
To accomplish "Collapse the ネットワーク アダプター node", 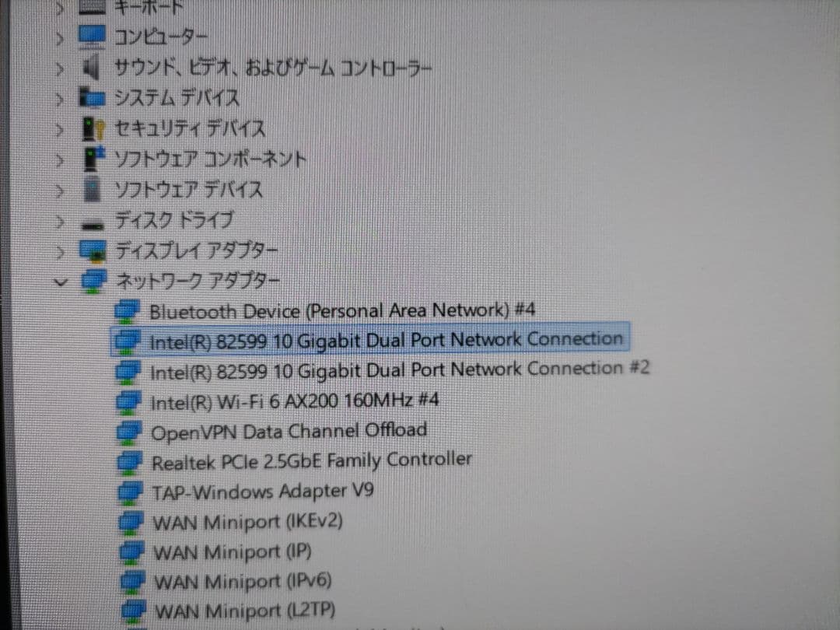I will coord(61,282).
